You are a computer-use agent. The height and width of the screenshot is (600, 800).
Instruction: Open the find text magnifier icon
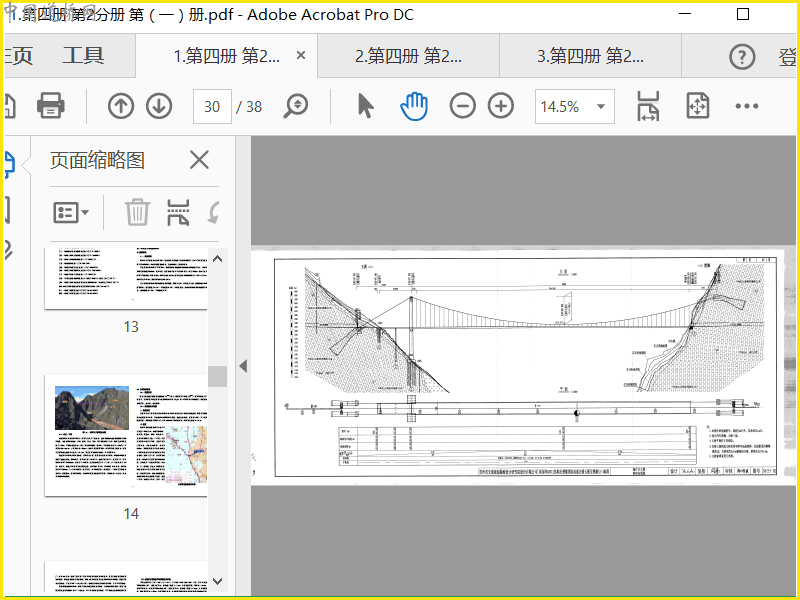click(296, 106)
